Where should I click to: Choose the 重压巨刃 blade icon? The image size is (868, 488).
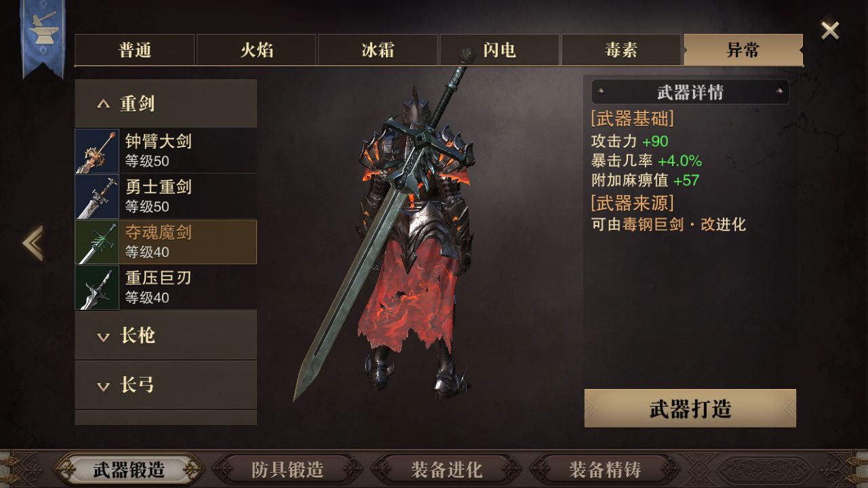(97, 287)
